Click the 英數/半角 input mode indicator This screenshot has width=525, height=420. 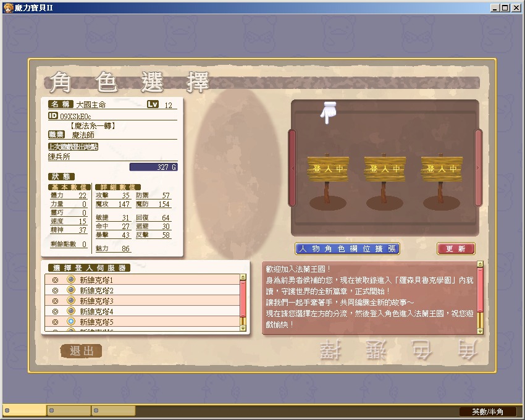click(x=487, y=411)
